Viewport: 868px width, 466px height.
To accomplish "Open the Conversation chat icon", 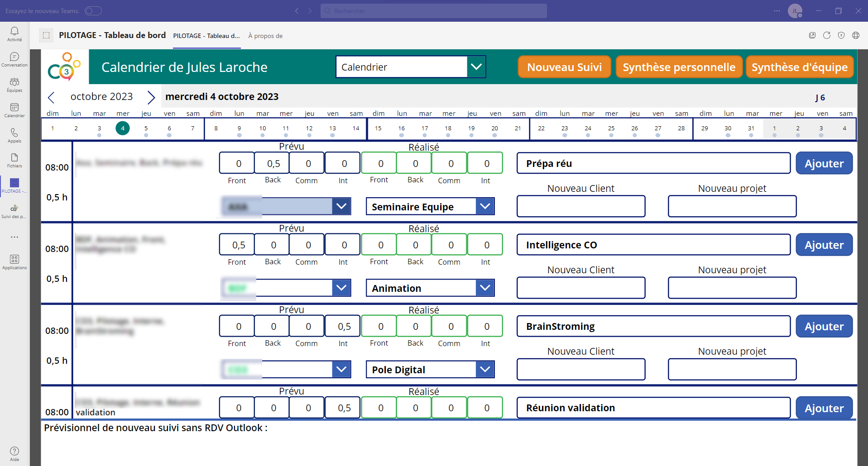I will [x=14, y=59].
